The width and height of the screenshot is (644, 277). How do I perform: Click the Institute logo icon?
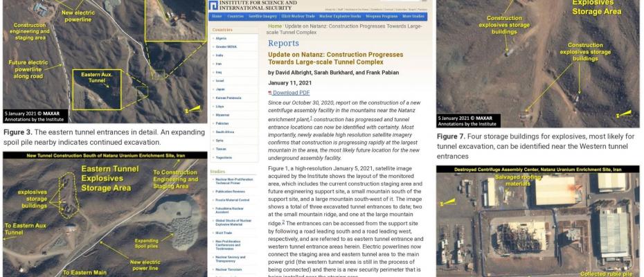coord(213,5)
